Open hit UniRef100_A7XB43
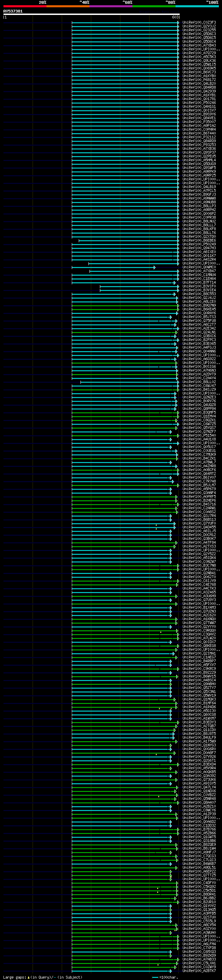The width and height of the screenshot is (222, 980). click(x=199, y=45)
